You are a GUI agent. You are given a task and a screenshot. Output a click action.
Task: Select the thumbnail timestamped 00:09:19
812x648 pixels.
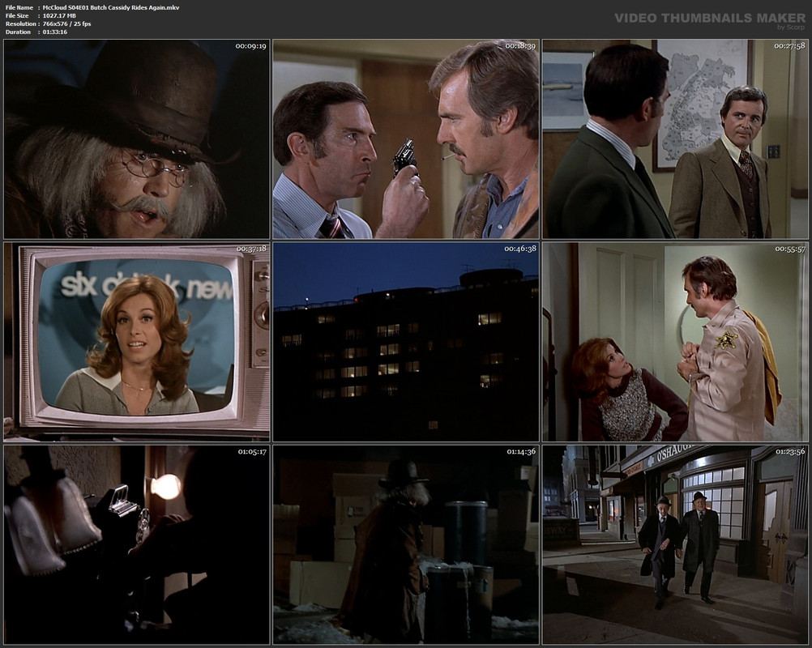click(137, 139)
